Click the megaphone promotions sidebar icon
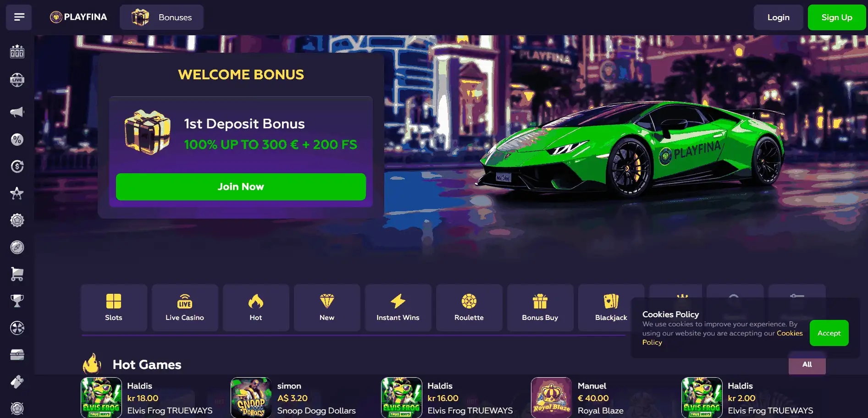The width and height of the screenshot is (868, 418). pos(17,112)
